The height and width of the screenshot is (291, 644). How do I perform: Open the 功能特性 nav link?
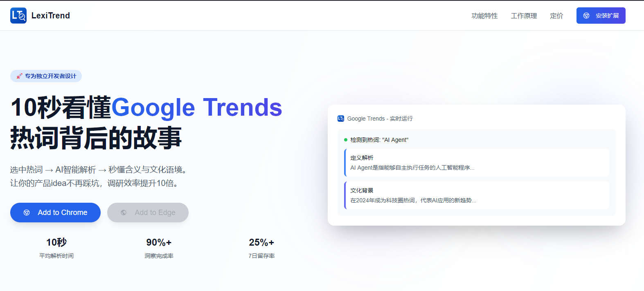tap(484, 16)
